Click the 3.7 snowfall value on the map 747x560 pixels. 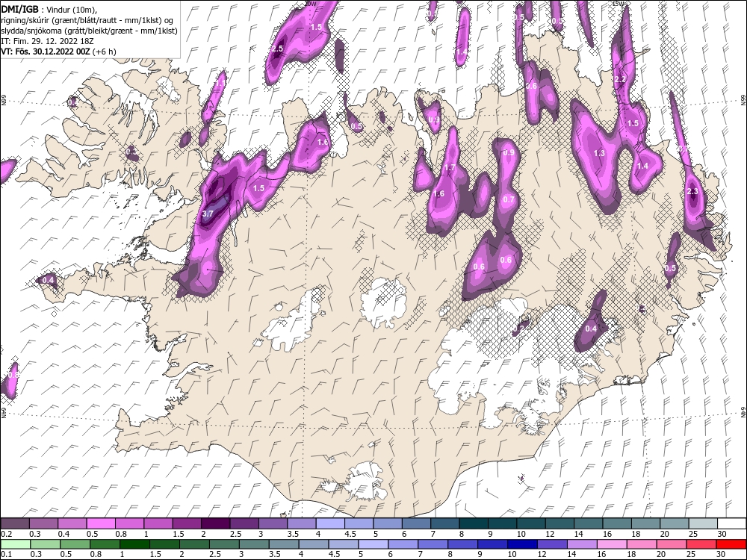point(208,214)
